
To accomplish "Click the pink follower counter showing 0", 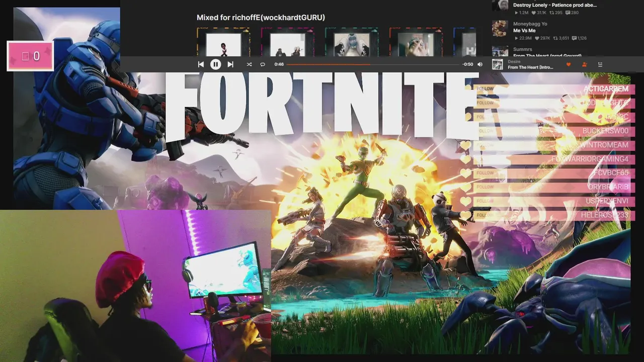I will coord(30,56).
